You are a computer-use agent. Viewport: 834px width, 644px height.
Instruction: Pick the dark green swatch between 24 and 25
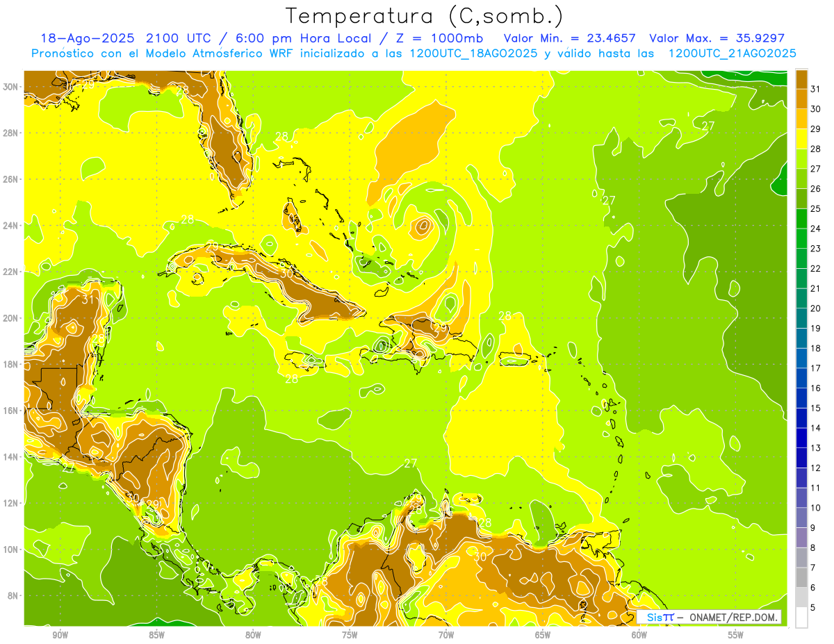(801, 219)
